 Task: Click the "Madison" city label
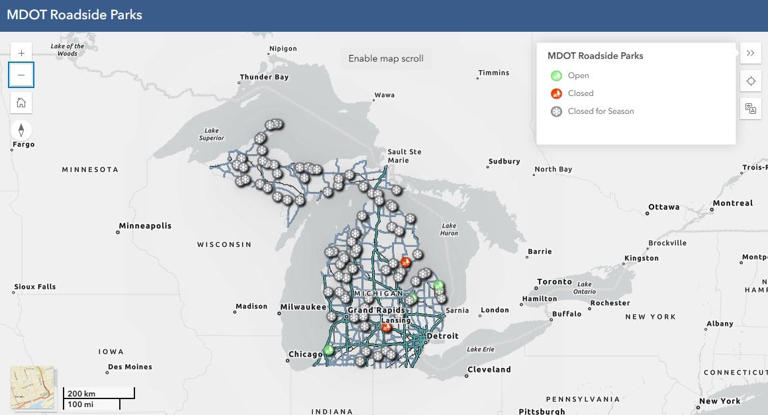pyautogui.click(x=251, y=306)
